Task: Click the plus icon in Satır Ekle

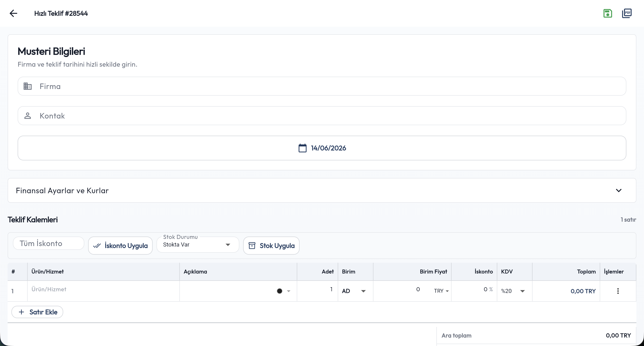Action: click(x=21, y=312)
